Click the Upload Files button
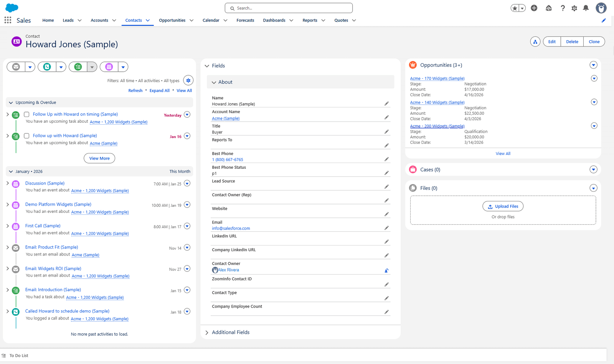This screenshot has height=364, width=614. coord(503,206)
